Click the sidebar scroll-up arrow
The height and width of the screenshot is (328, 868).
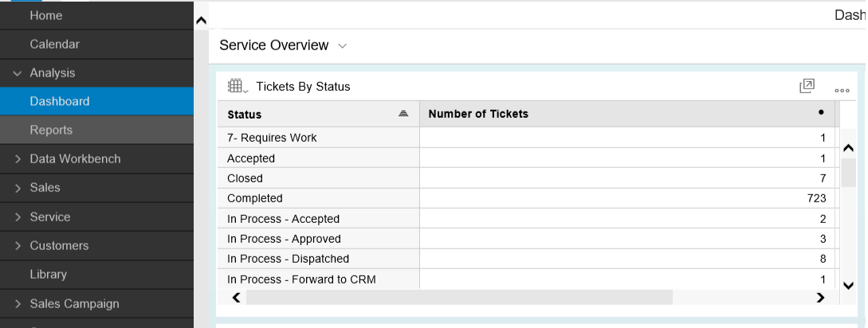click(x=202, y=21)
